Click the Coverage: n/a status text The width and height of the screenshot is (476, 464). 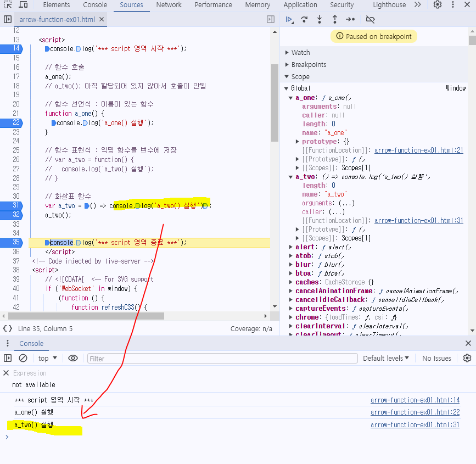[251, 328]
